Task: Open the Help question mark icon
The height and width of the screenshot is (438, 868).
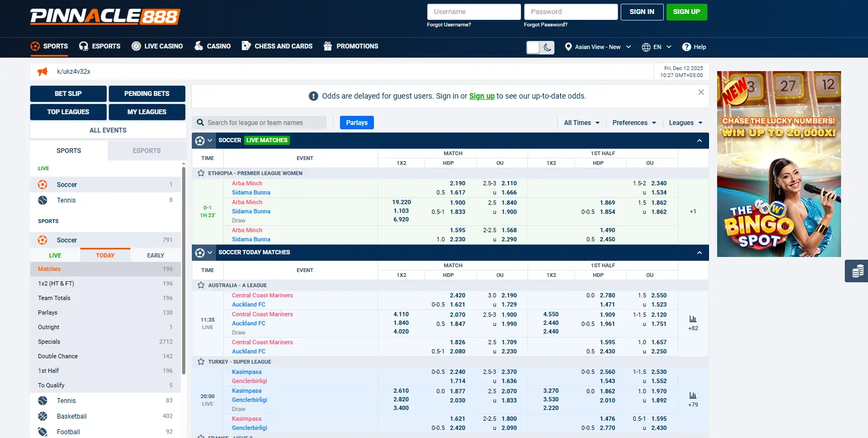Action: tap(686, 47)
